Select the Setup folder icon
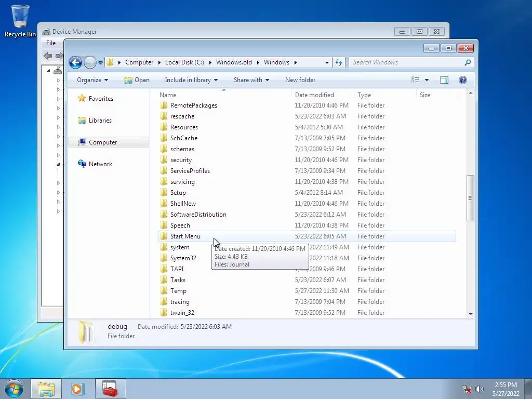Viewport: 532px width, 399px height. (164, 192)
